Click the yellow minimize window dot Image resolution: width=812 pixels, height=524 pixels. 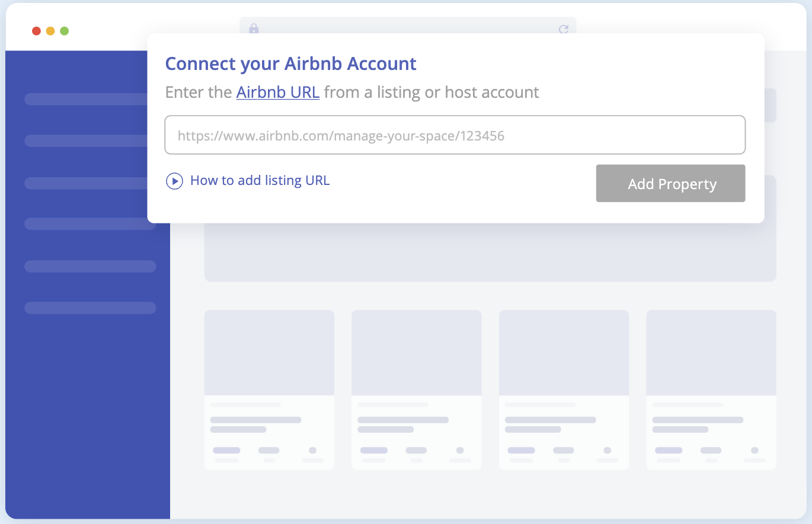pos(50,31)
